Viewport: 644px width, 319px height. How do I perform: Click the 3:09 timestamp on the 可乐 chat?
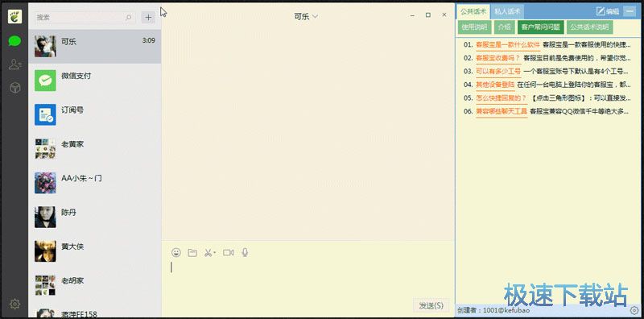pyautogui.click(x=148, y=41)
